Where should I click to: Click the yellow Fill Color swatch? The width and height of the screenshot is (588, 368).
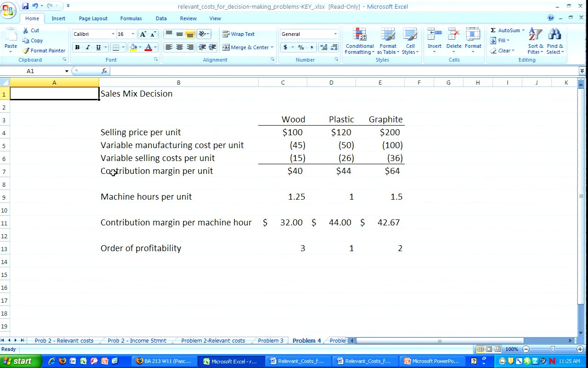[133, 47]
